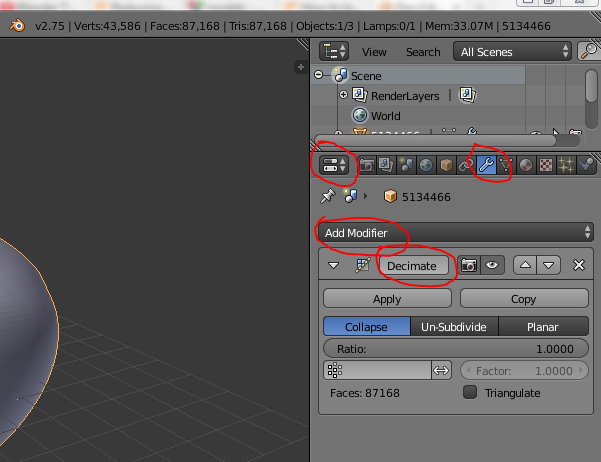
Task: Click the Apply button
Action: coord(387,299)
